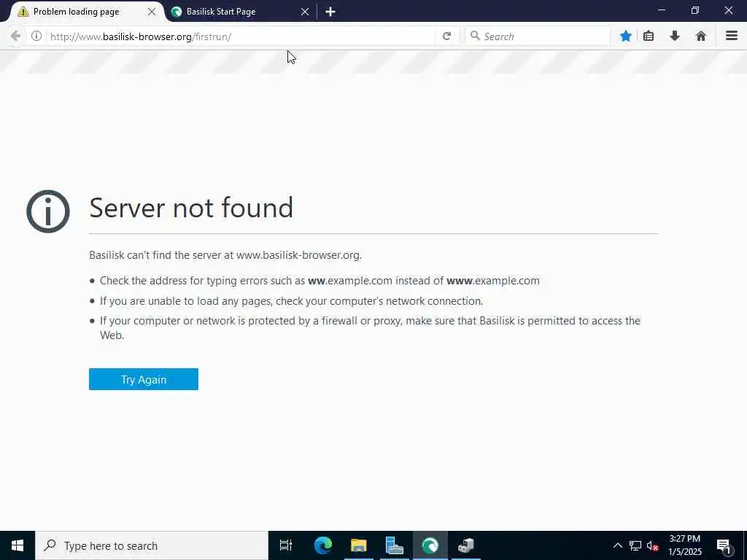Show bookmarks list icon

(649, 36)
